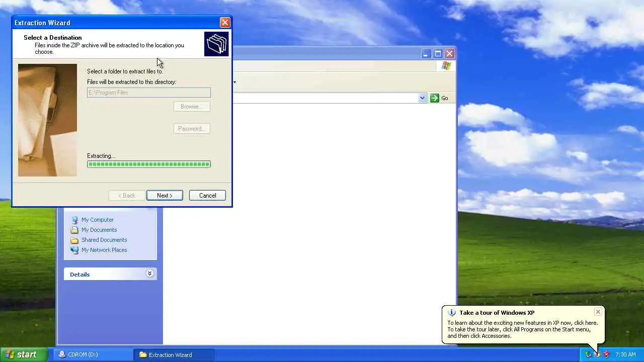Viewport: 644px width, 362px height.
Task: Click the My Network Places icon
Action: (x=74, y=250)
